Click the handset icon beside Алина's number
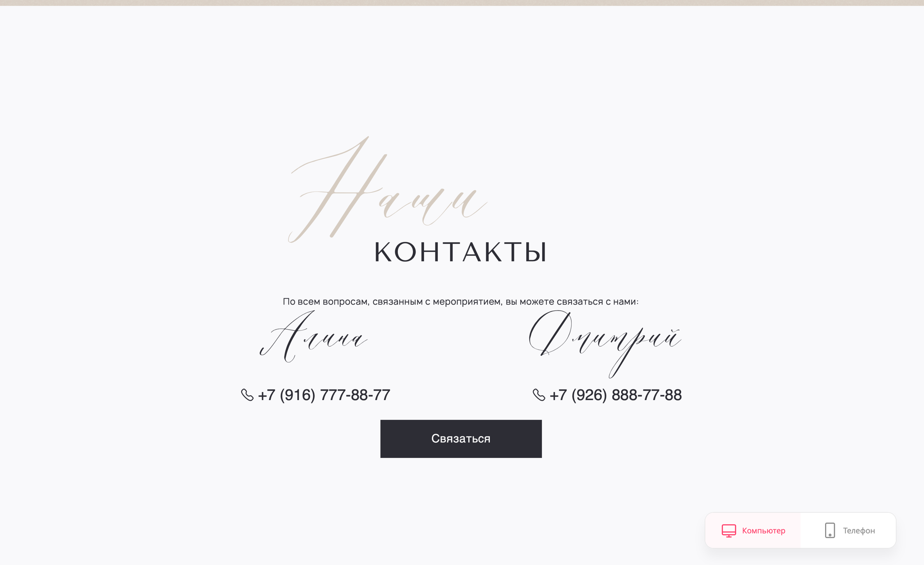Image resolution: width=924 pixels, height=565 pixels. click(x=247, y=395)
